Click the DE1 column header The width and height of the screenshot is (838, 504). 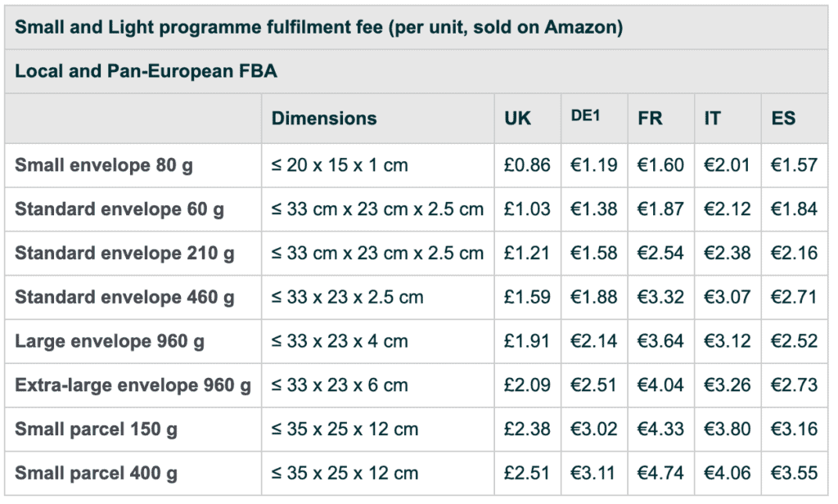(x=585, y=115)
